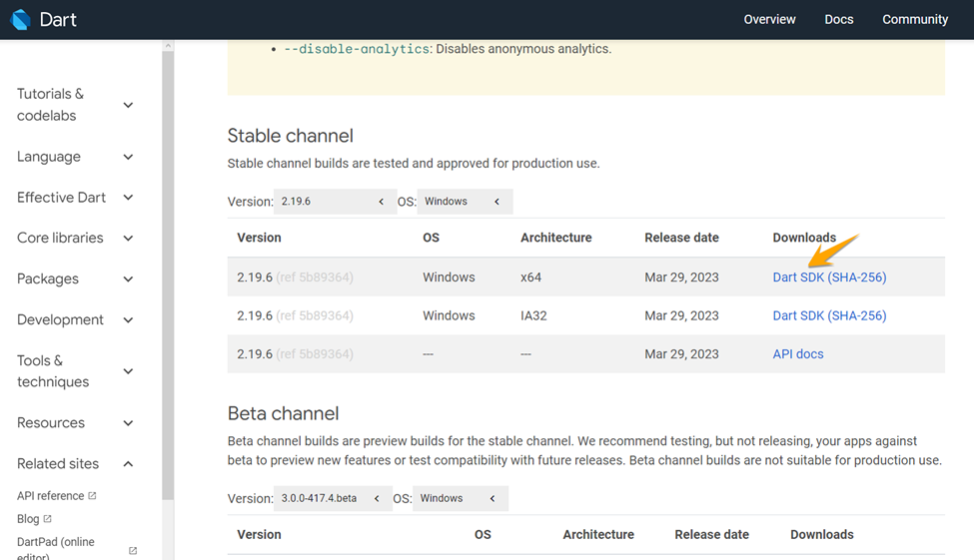Click external-link icon next to Blog
This screenshot has height=560, width=974.
pos(47,519)
